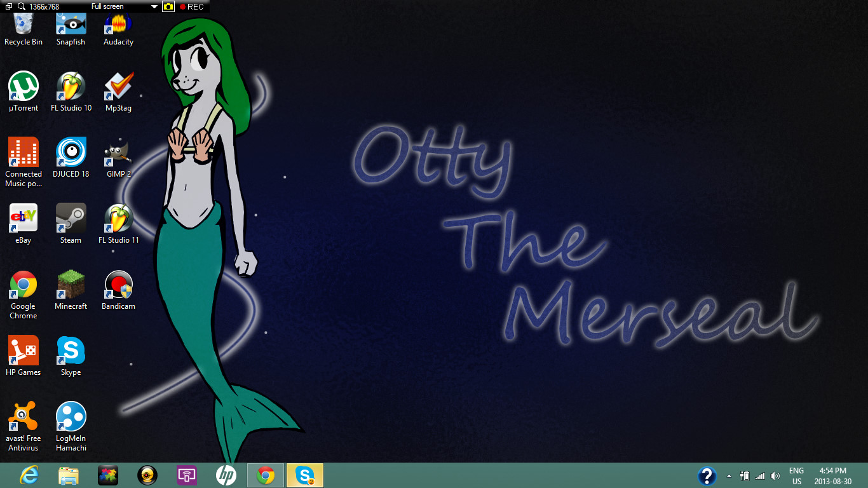The height and width of the screenshot is (488, 868).
Task: Select the DJUCED 18 shortcut
Action: (x=71, y=158)
